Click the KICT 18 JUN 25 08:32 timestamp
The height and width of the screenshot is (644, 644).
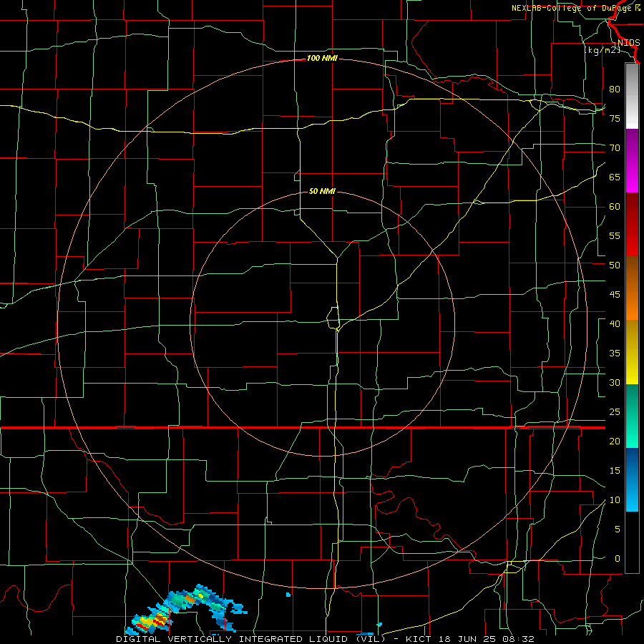pyautogui.click(x=470, y=639)
